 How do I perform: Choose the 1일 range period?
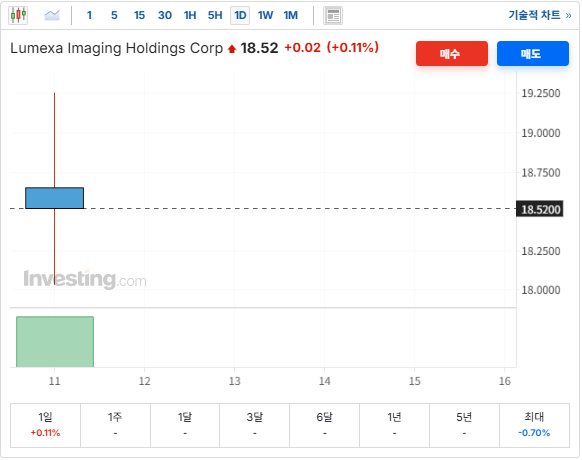coord(45,425)
